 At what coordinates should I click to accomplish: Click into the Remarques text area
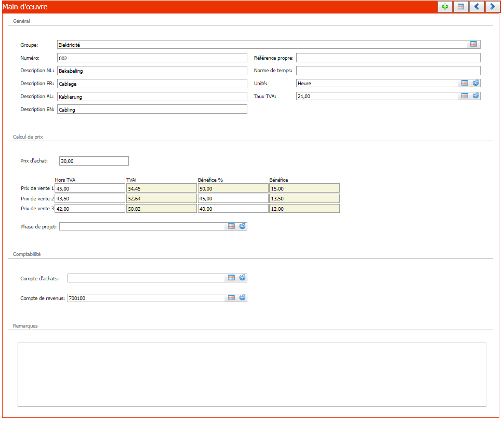(x=251, y=375)
